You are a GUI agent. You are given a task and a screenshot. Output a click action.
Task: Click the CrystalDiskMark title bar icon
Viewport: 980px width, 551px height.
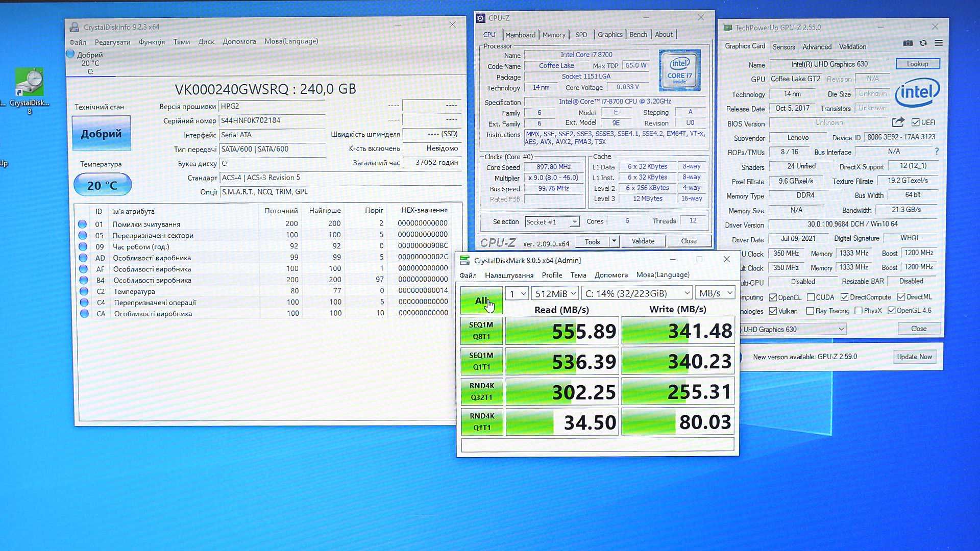click(x=464, y=260)
